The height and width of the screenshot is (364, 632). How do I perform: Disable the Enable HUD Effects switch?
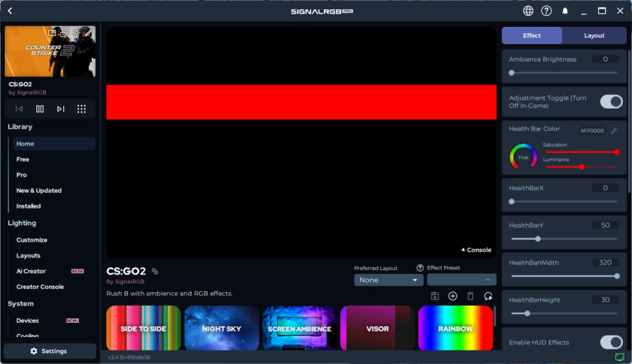[611, 342]
